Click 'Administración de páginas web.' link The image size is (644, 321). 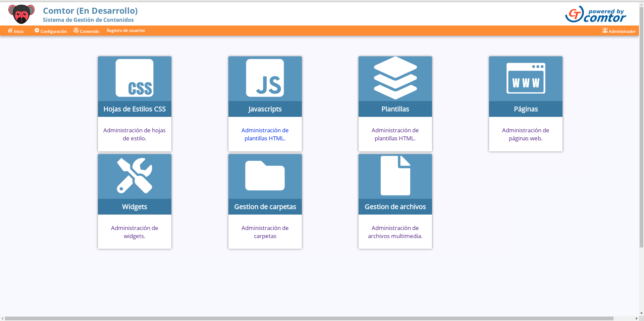point(526,134)
